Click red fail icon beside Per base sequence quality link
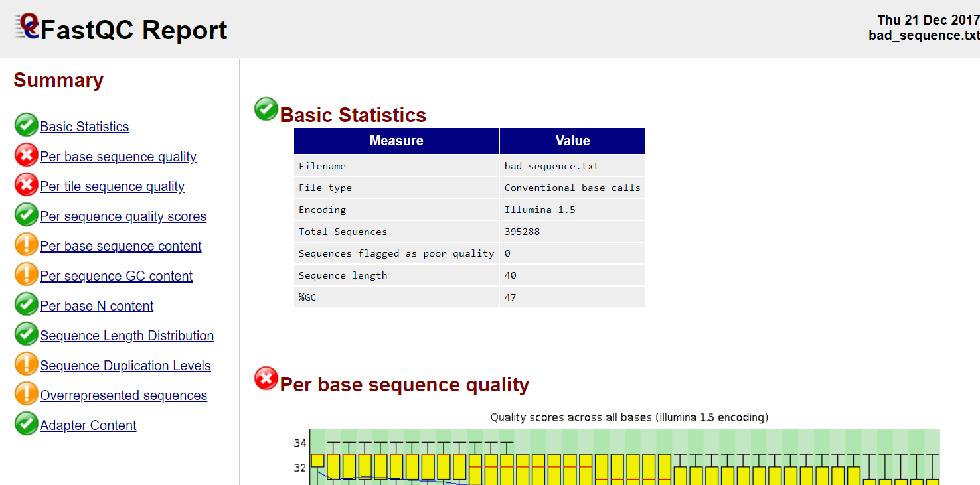Viewport: 980px width, 485px height. [x=26, y=155]
